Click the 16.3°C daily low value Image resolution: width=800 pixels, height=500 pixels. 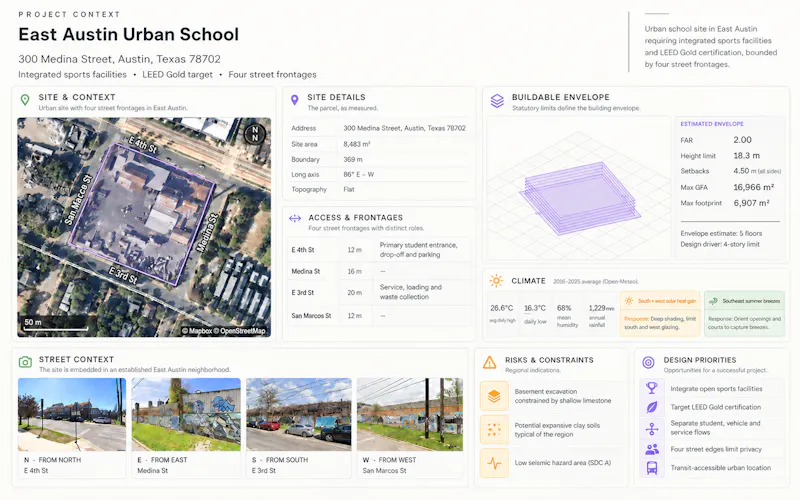(535, 308)
